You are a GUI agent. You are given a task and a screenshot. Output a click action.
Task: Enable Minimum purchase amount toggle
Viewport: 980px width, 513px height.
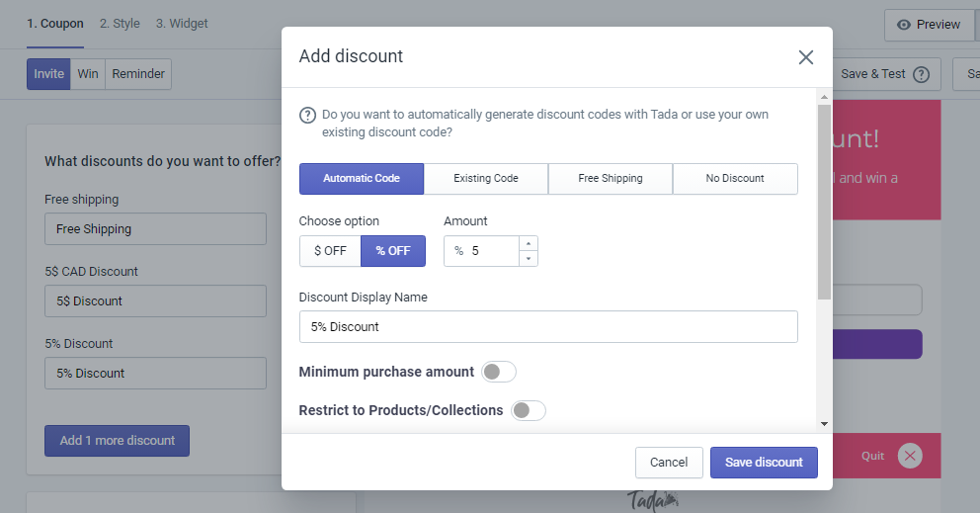tap(498, 372)
